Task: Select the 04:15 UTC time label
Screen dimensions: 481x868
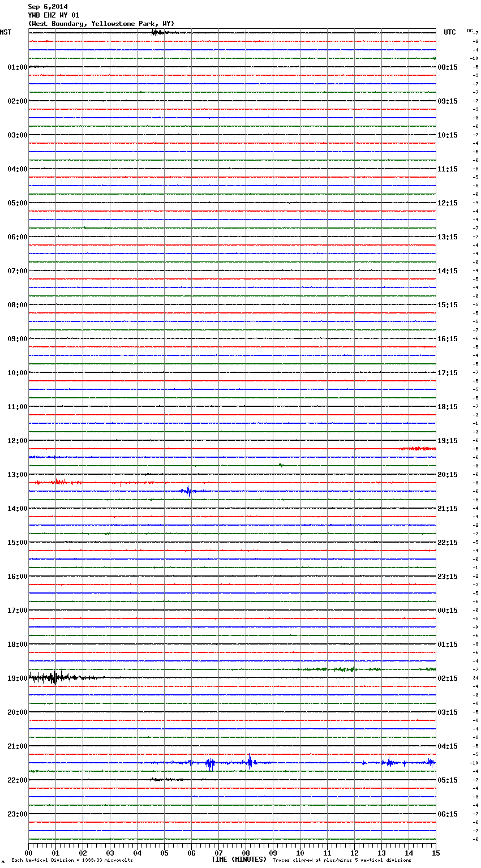Action: 448,746
